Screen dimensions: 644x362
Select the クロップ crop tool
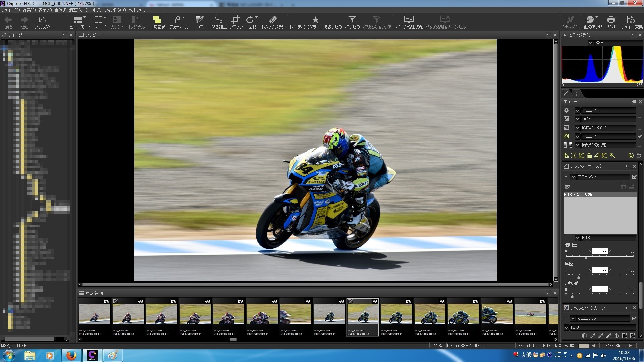236,22
